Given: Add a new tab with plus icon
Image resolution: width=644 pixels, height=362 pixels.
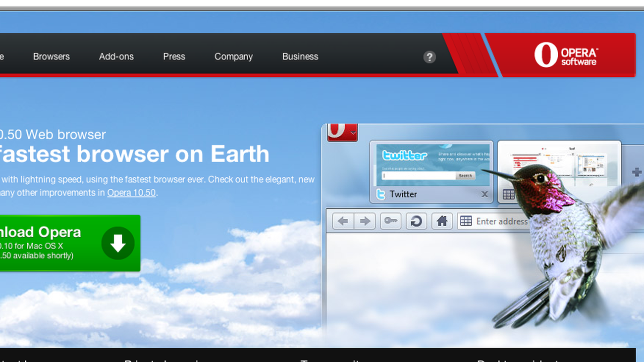Looking at the screenshot, I should tap(637, 172).
